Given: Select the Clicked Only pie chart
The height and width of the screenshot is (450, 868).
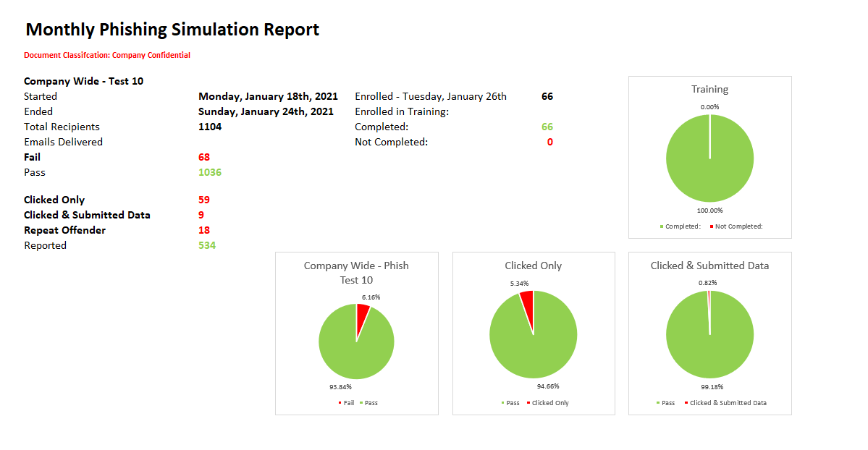Looking at the screenshot, I should (534, 334).
